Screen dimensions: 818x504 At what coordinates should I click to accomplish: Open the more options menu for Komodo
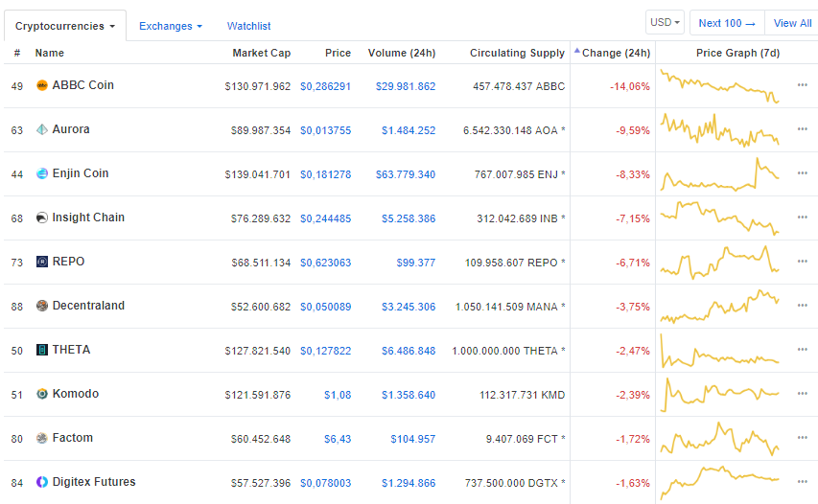pos(803,394)
